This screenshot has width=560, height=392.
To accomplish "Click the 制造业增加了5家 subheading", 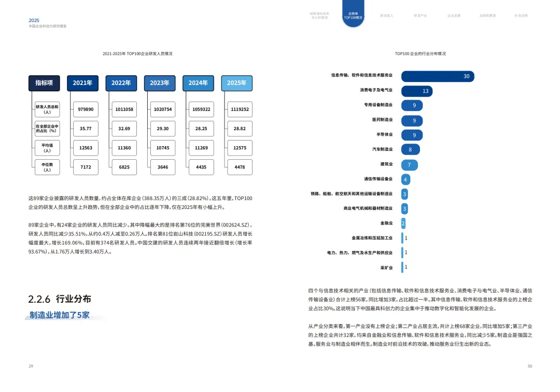I will (60, 315).
